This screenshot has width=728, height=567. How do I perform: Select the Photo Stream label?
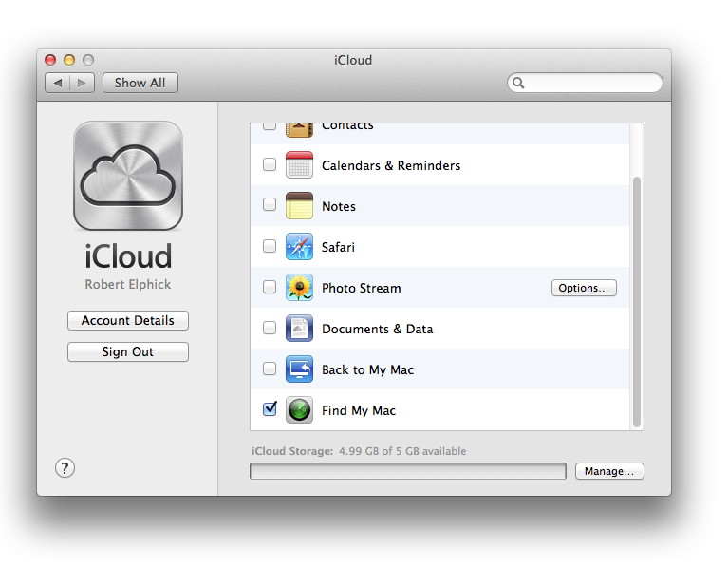pos(362,288)
